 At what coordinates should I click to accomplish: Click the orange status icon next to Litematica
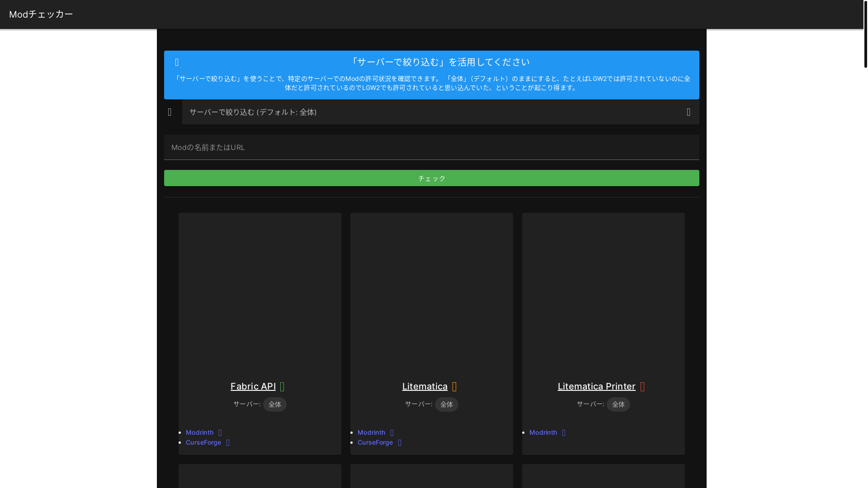pyautogui.click(x=454, y=387)
